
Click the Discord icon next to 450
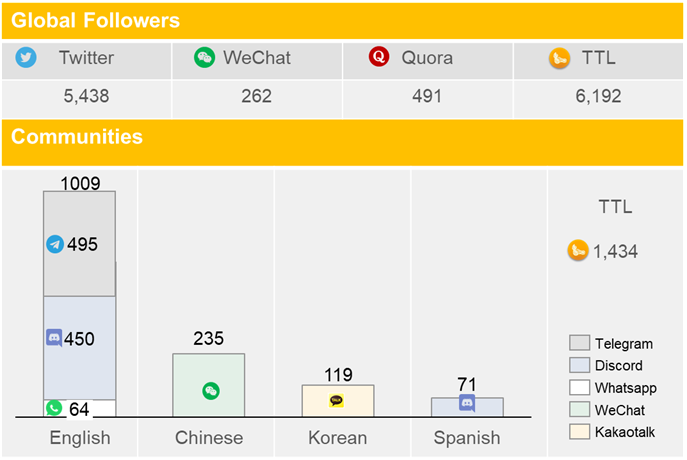(x=54, y=338)
